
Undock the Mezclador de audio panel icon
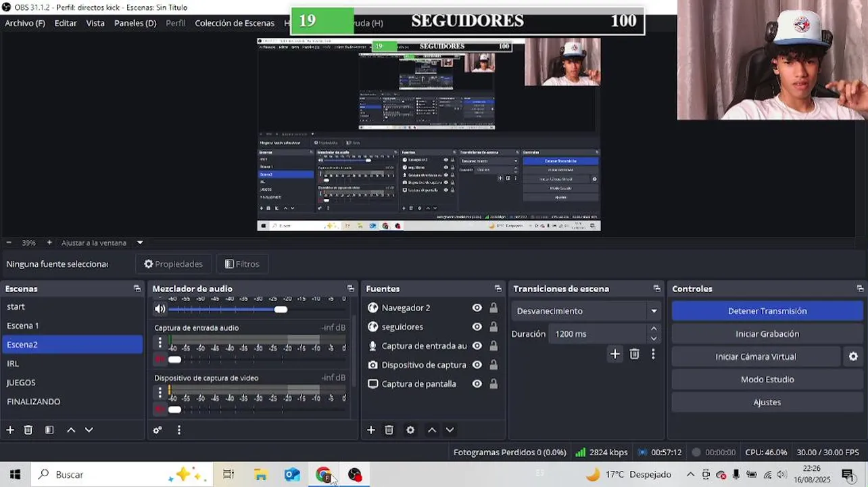[x=350, y=289]
